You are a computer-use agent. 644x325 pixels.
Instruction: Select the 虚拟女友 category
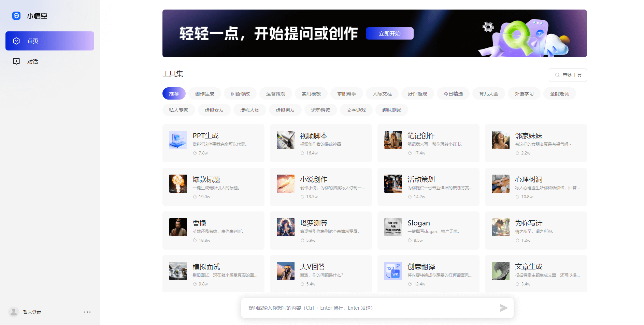214,110
